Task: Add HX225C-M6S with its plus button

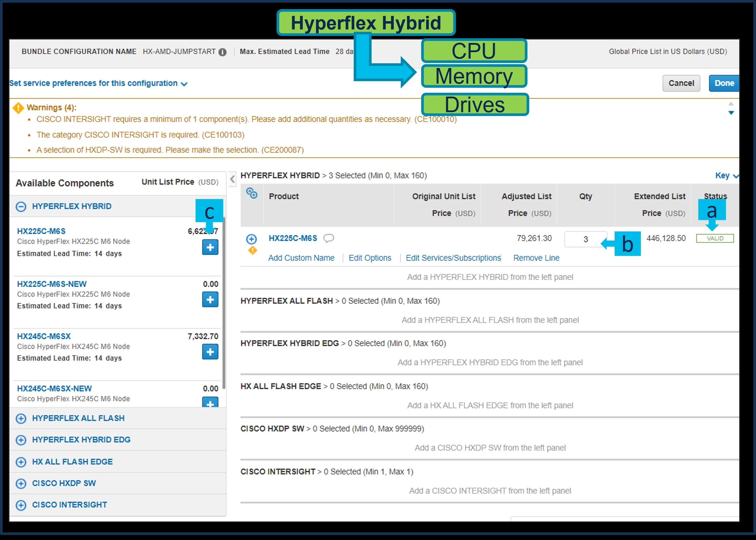Action: pos(210,247)
